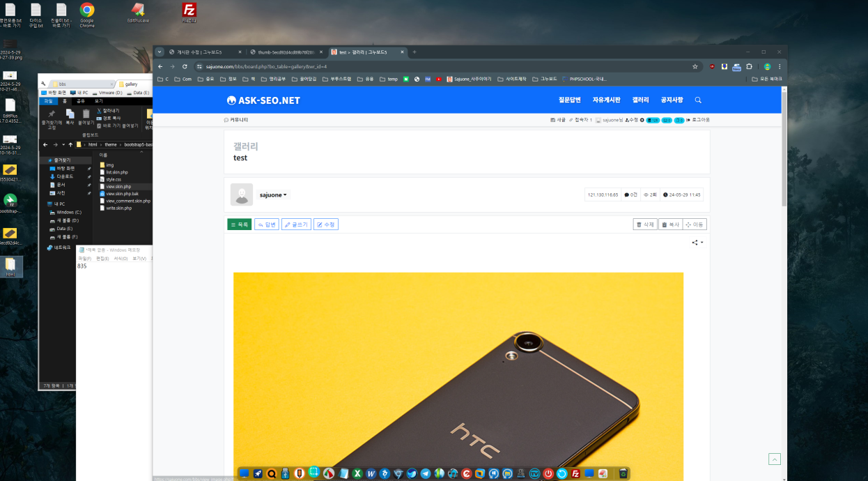The width and height of the screenshot is (868, 481).
Task: Select view.skin.php in Explorer
Action: point(115,187)
